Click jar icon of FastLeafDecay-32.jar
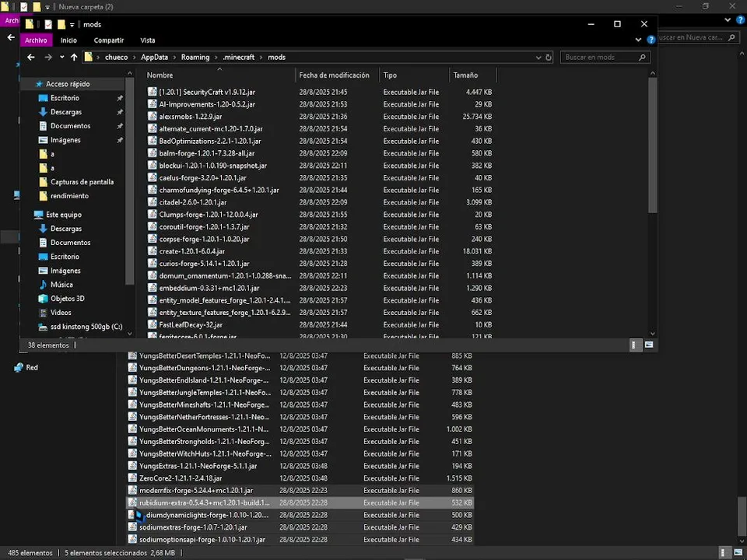The width and height of the screenshot is (747, 560). [x=152, y=324]
